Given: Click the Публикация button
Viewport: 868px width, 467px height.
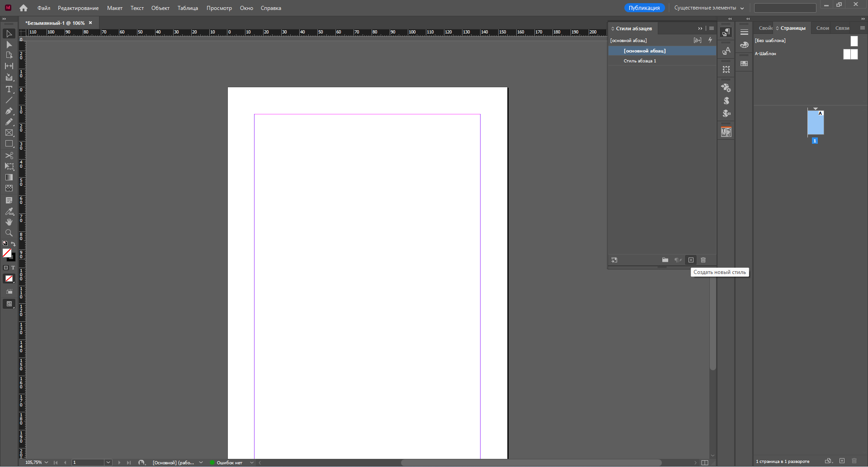Looking at the screenshot, I should (644, 8).
